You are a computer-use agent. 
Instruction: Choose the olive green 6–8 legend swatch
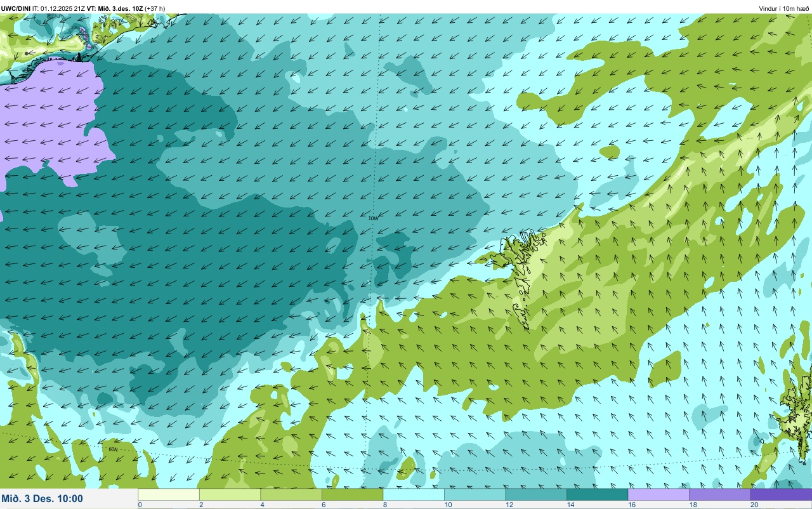pos(352,494)
